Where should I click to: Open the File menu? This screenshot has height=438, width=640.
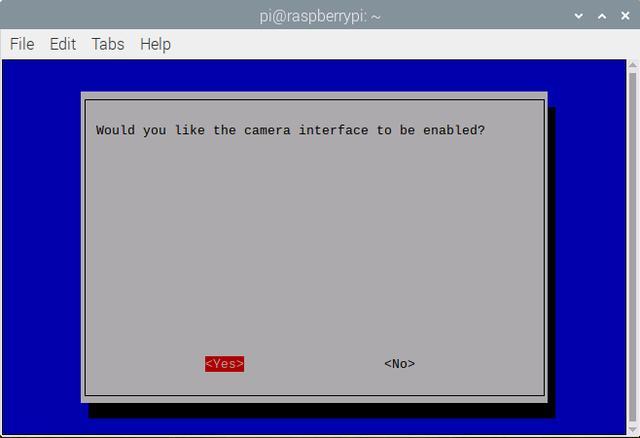(x=22, y=44)
